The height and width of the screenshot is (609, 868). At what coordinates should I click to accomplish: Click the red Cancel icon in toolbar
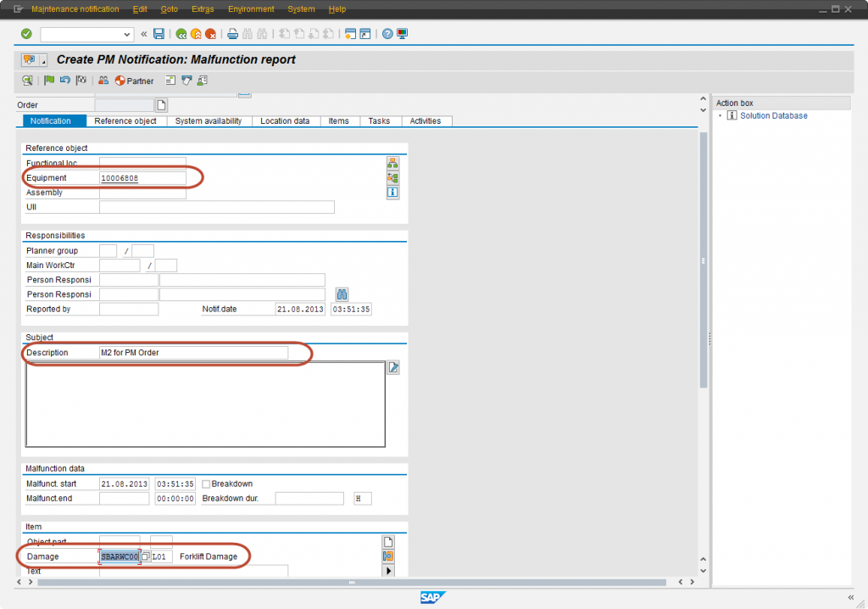pos(210,34)
